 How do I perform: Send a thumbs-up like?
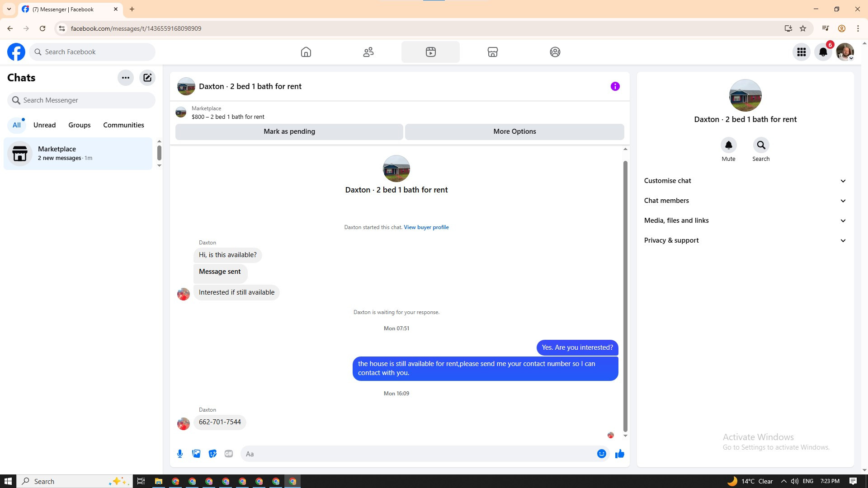(x=619, y=454)
